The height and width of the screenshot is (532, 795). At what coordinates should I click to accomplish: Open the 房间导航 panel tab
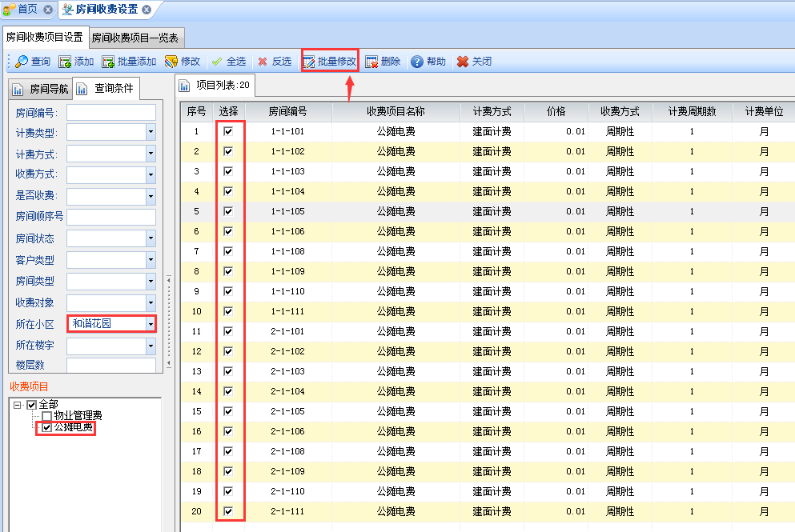41,89
